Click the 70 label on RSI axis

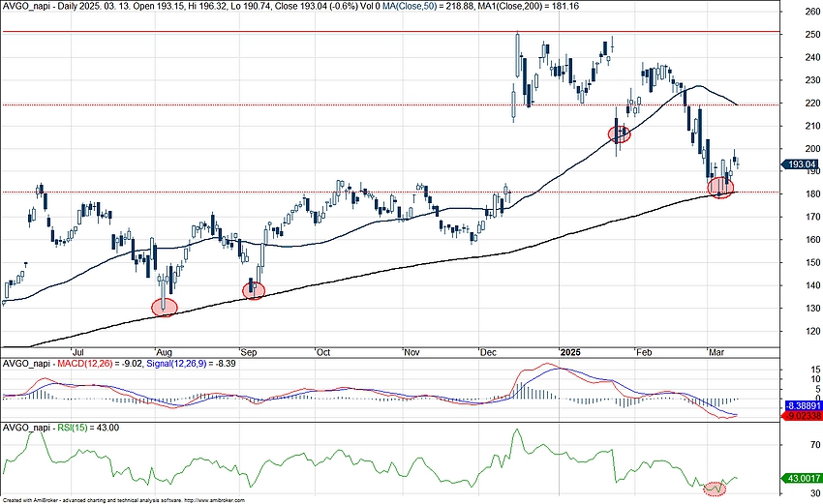coord(815,445)
